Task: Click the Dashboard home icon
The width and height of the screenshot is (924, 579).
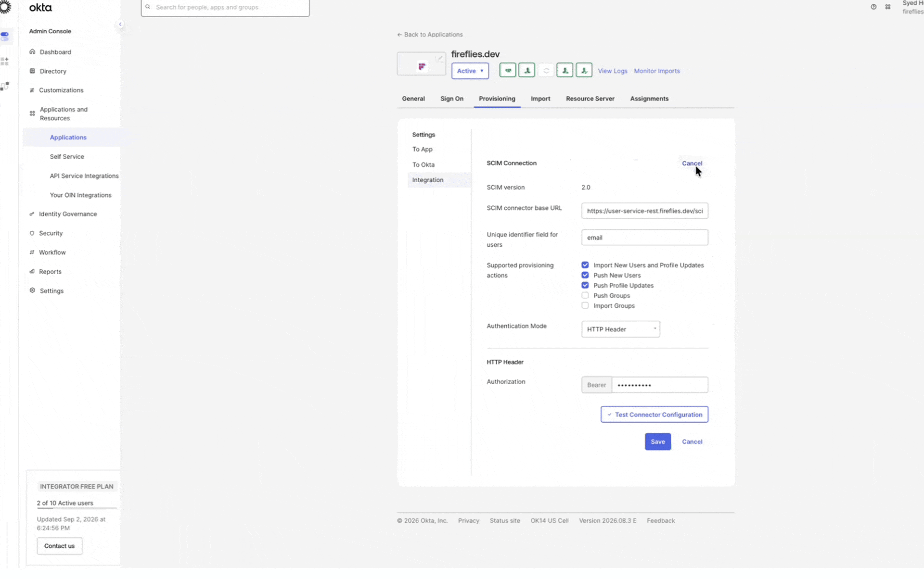Action: (x=32, y=52)
